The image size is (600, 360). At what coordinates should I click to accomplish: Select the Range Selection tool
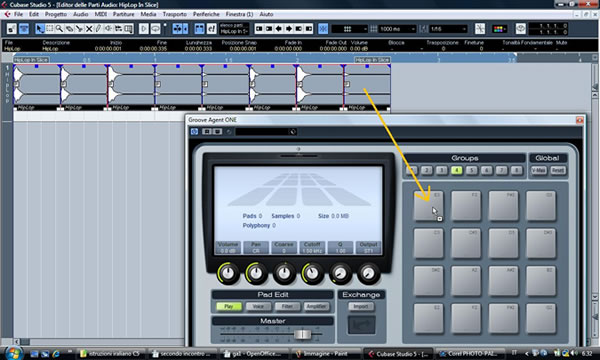pyautogui.click(x=50, y=29)
